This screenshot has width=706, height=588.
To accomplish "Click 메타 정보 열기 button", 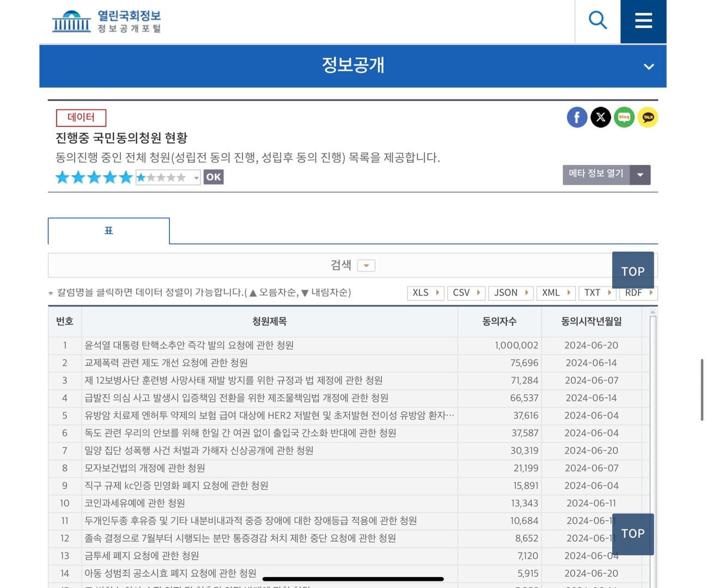I will tap(596, 174).
